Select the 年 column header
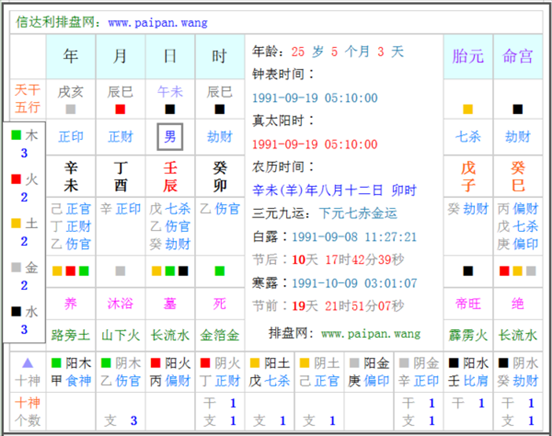This screenshot has height=436, width=552. (71, 56)
